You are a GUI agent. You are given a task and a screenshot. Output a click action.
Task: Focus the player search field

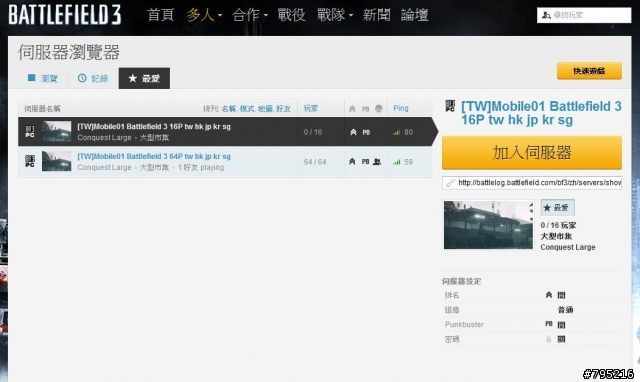click(584, 15)
